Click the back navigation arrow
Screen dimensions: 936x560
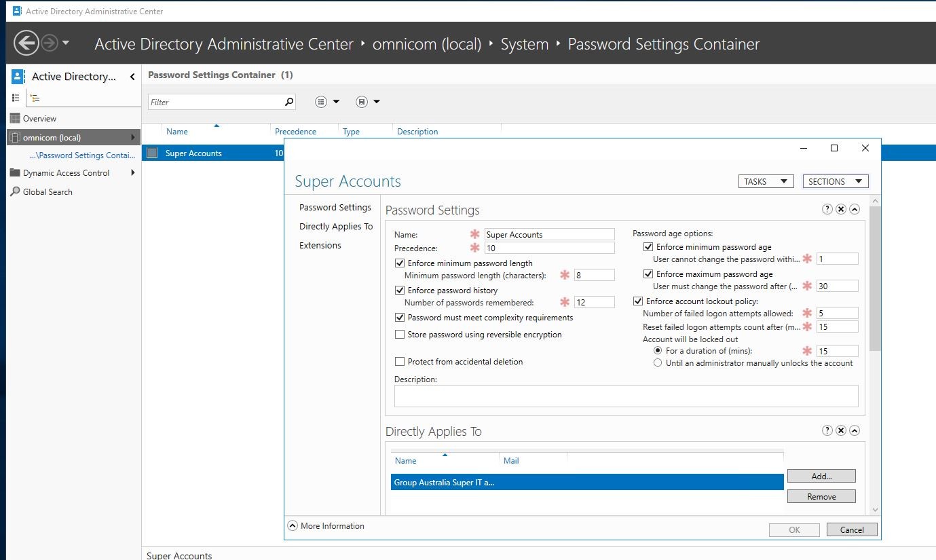tap(26, 43)
